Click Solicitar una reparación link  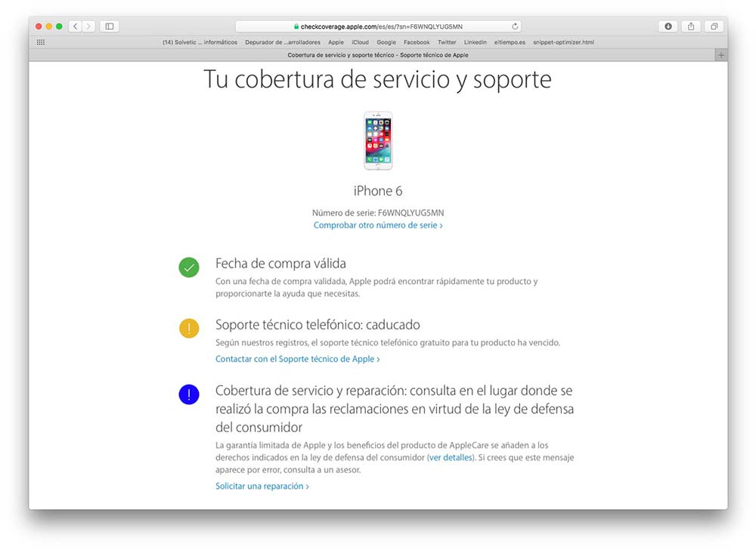click(262, 486)
